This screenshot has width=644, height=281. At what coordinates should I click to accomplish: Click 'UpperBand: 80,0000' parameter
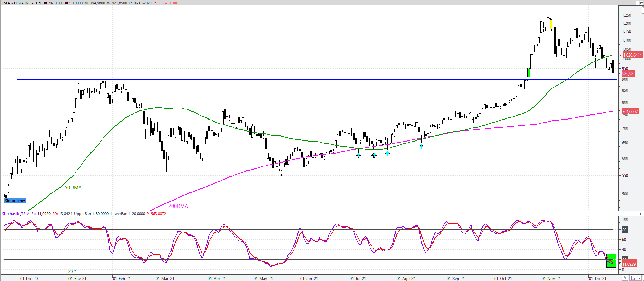(92, 214)
